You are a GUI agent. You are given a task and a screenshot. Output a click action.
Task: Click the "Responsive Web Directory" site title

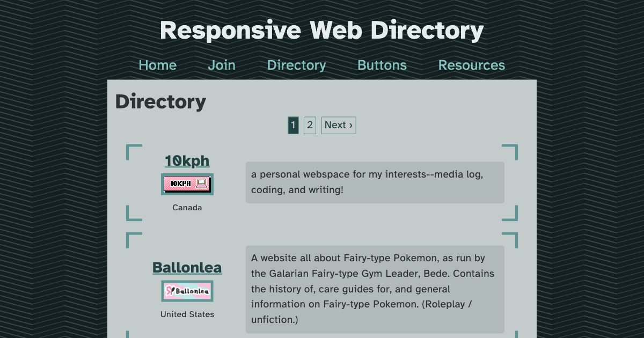pyautogui.click(x=321, y=30)
